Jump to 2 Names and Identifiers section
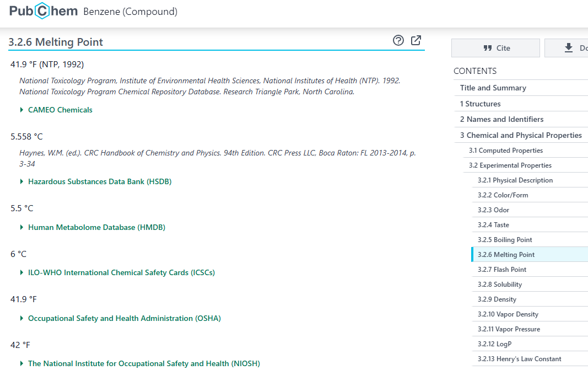The image size is (588, 370). (501, 119)
